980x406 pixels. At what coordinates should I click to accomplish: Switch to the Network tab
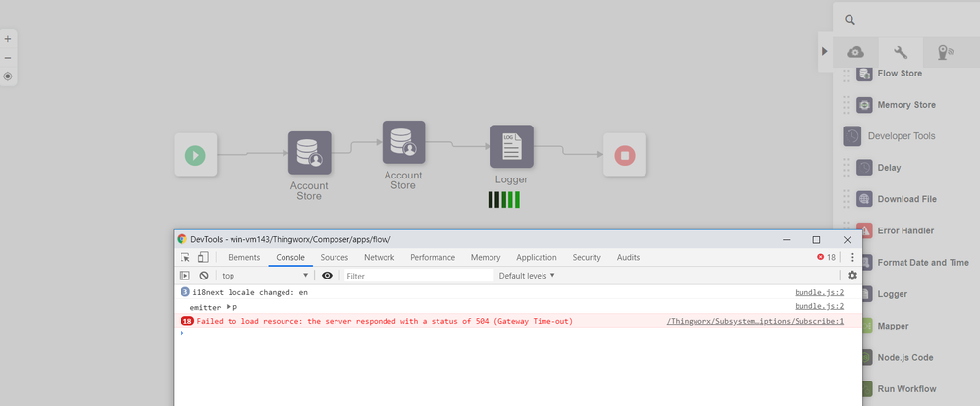(380, 257)
